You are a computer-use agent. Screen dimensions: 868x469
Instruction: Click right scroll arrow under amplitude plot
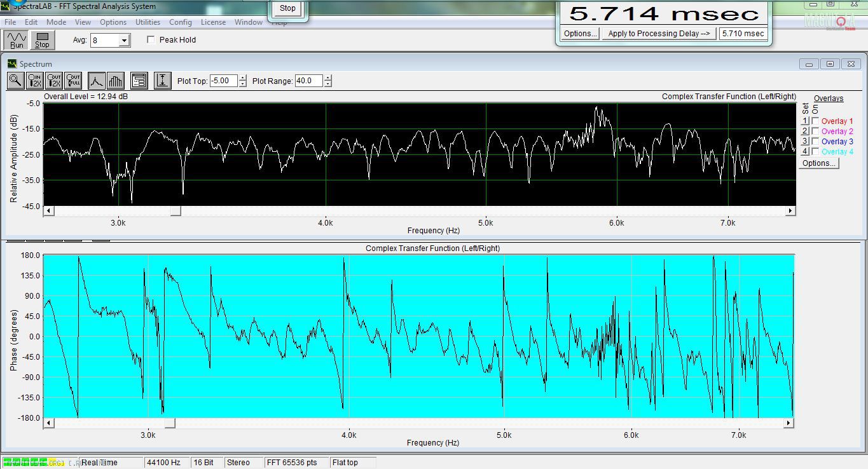790,211
